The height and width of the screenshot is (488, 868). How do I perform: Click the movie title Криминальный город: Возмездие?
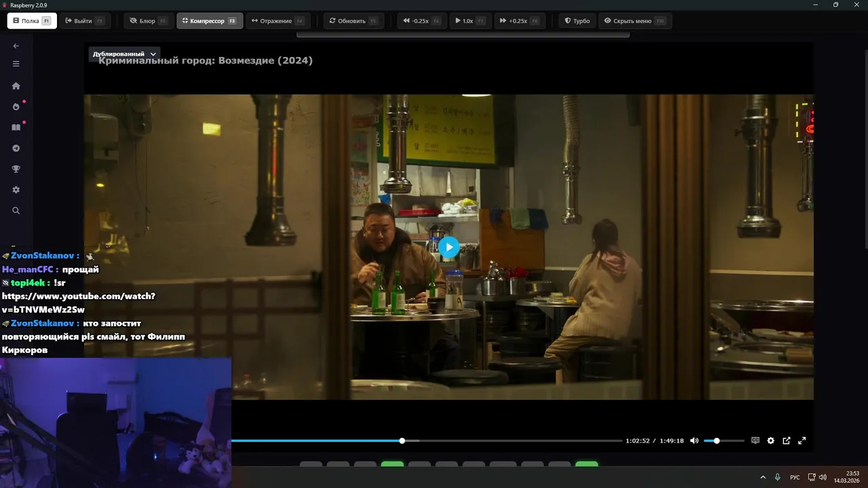point(205,60)
